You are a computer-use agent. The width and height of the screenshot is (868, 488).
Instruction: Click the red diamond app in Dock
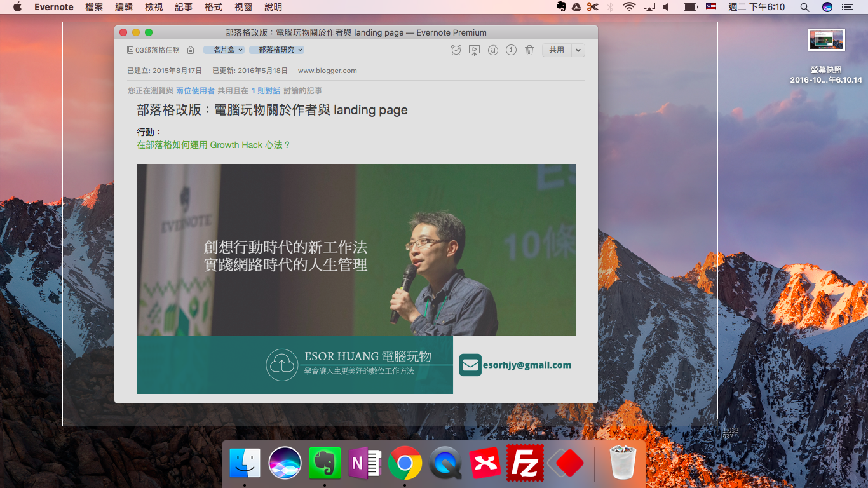(565, 464)
